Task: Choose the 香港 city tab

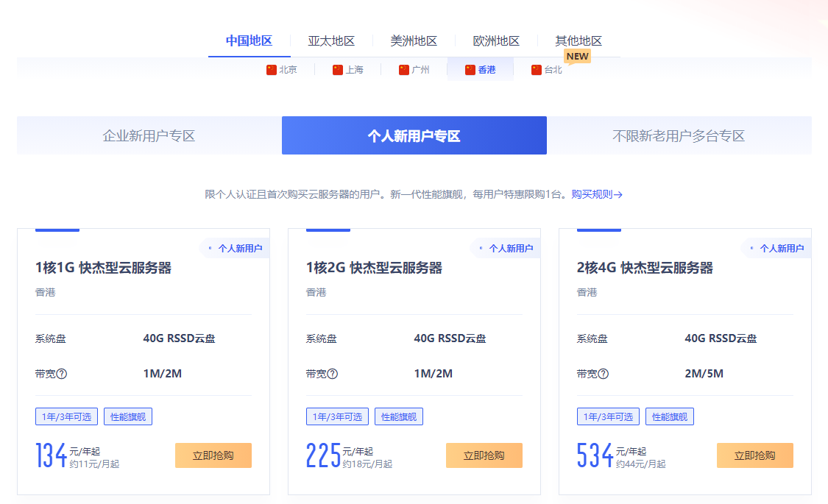Action: tap(481, 70)
